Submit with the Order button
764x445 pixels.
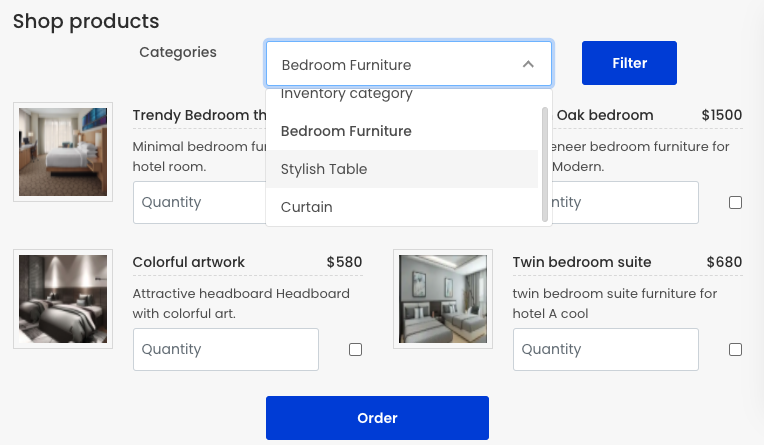pyautogui.click(x=377, y=418)
